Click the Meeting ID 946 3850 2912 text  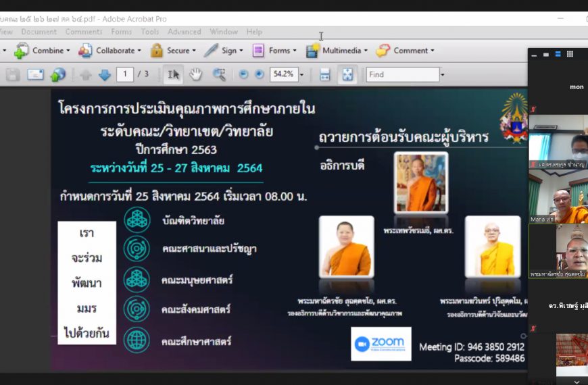tap(472, 347)
